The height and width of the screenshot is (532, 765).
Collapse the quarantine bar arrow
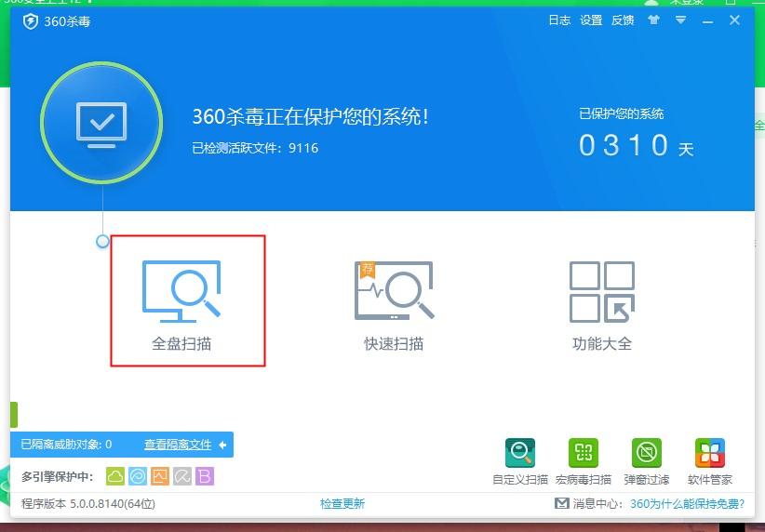pos(223,445)
